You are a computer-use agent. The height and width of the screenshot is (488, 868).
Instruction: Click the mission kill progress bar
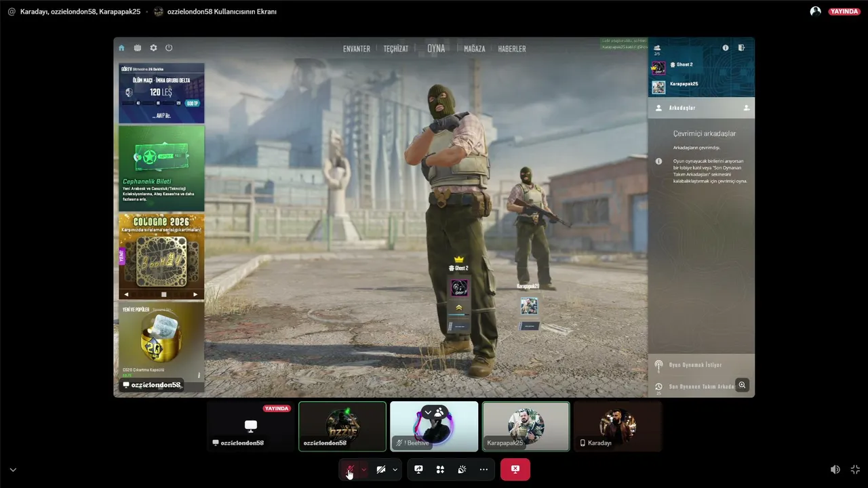[153, 103]
